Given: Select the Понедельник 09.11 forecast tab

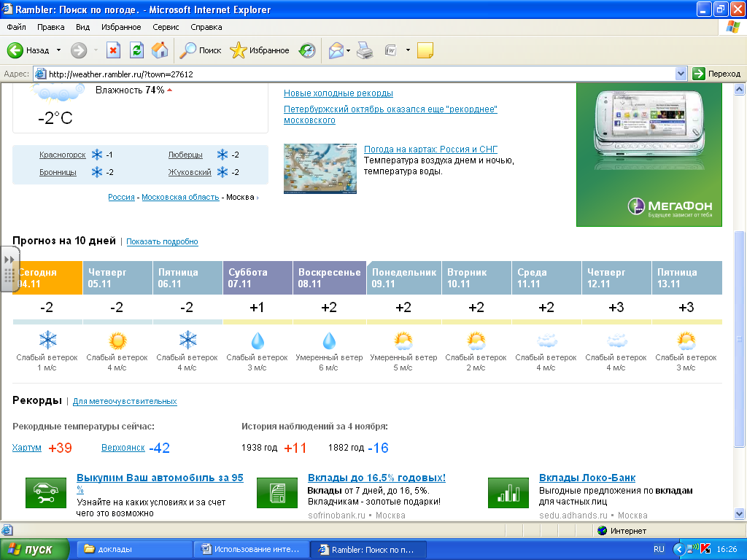Looking at the screenshot, I should point(404,278).
